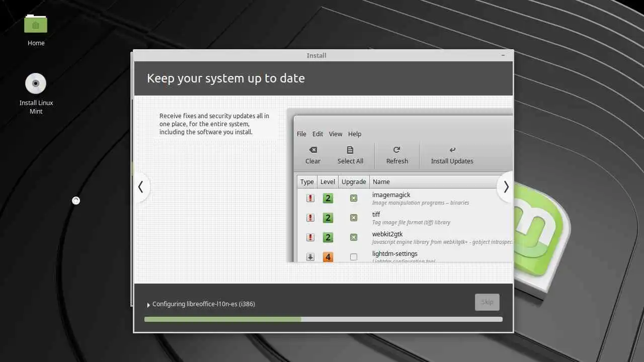The image size is (644, 362).
Task: Click the 'Image manipulation programs -- binaries' description
Action: [x=421, y=203]
